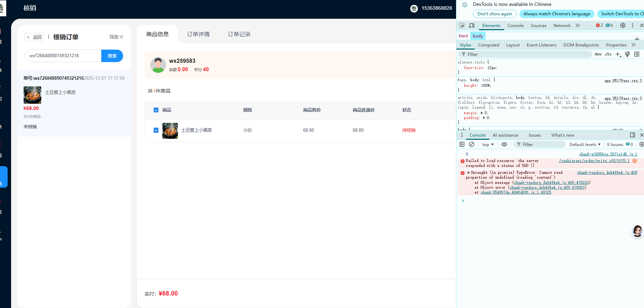Image resolution: width=644 pixels, height=308 pixels.
Task: Toggle the device toolbar icon
Action: click(472, 25)
